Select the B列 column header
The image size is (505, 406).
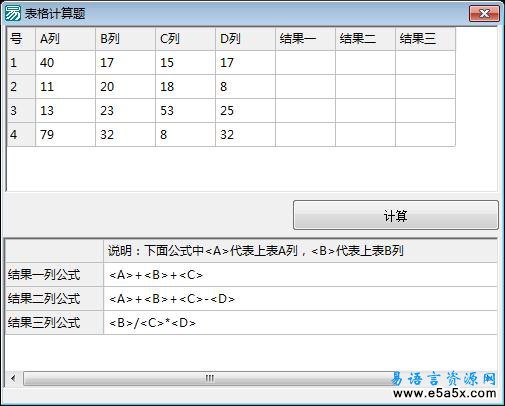point(125,39)
